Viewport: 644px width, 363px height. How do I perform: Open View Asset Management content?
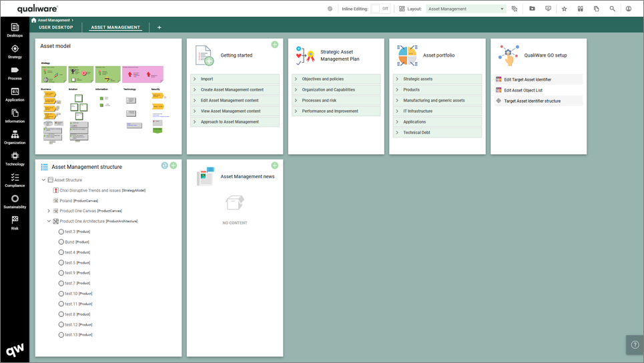(x=235, y=111)
